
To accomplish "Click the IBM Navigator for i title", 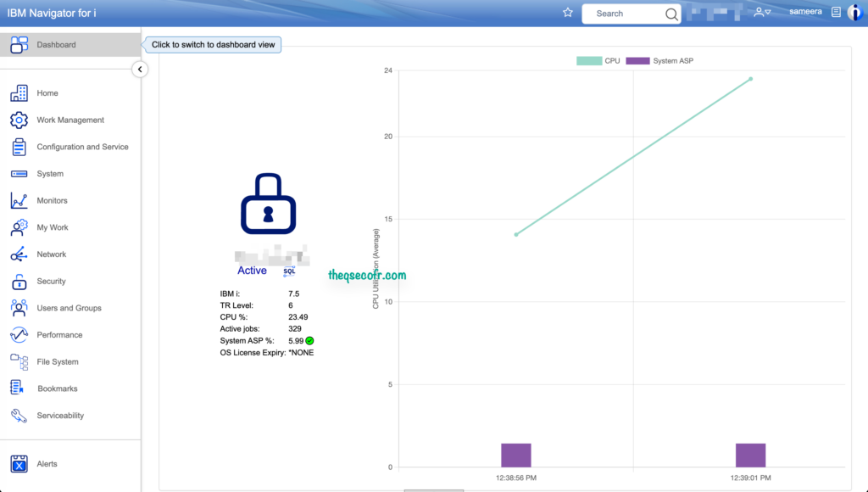I will [52, 13].
